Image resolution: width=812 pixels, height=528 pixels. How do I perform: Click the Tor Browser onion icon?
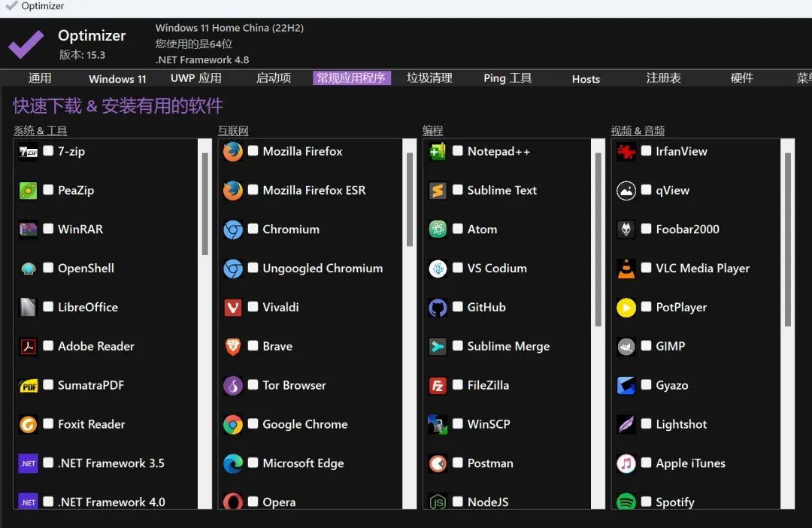pos(233,386)
